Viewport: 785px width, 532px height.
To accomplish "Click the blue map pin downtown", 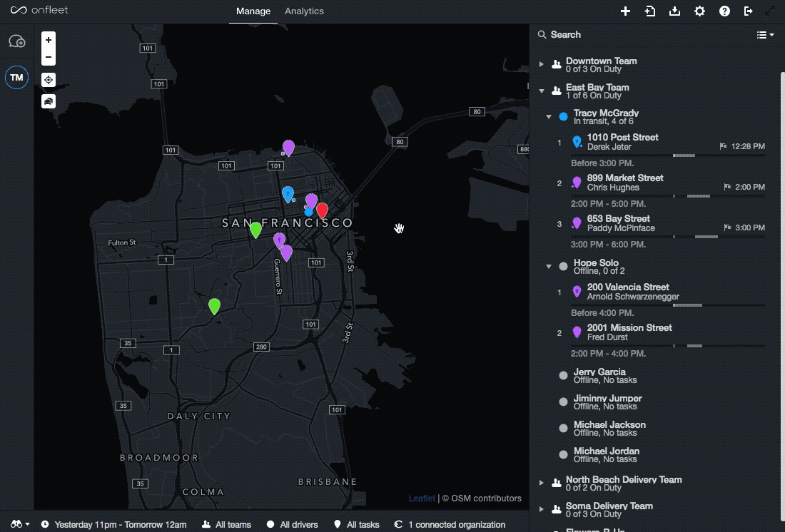I will click(288, 194).
